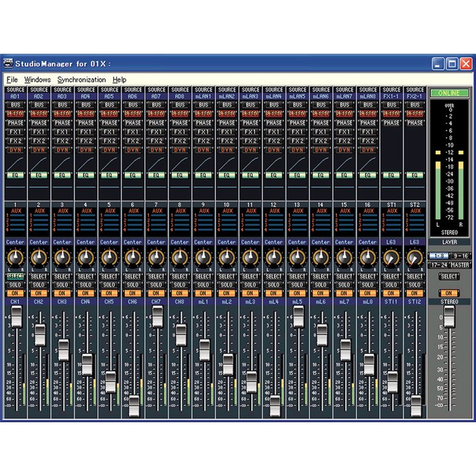Screen dimensions: 476x476
Task: Toggle PHASE on channel AD8
Action: click(180, 122)
